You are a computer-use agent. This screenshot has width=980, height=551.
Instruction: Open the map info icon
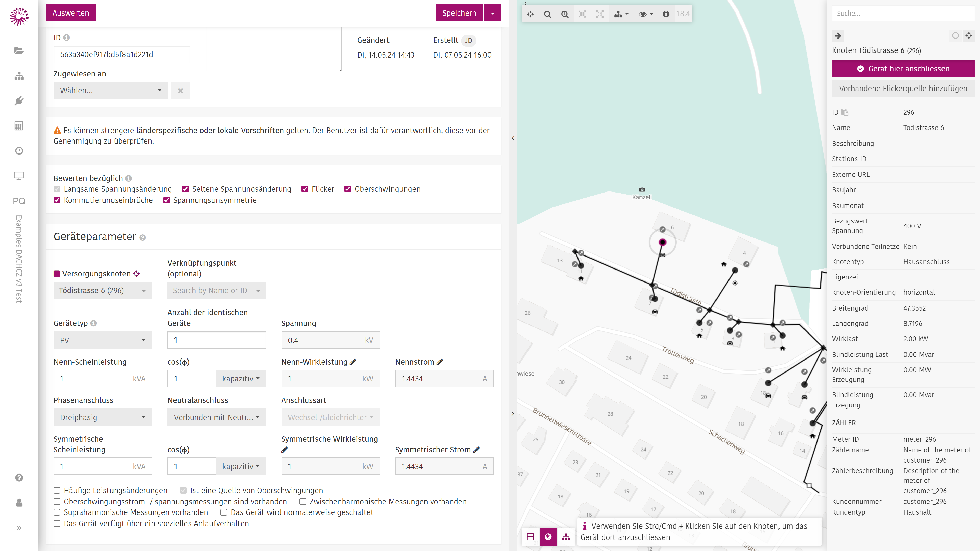point(666,14)
